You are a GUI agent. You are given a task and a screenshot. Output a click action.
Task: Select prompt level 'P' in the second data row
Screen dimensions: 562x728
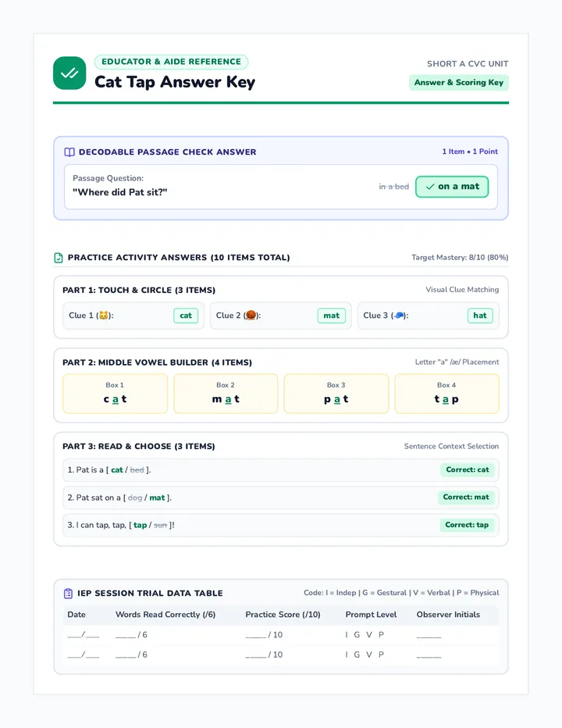click(x=381, y=655)
